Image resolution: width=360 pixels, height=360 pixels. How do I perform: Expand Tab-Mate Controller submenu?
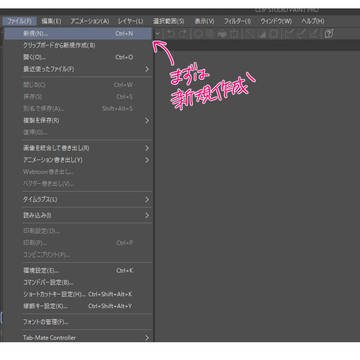[x=78, y=338]
